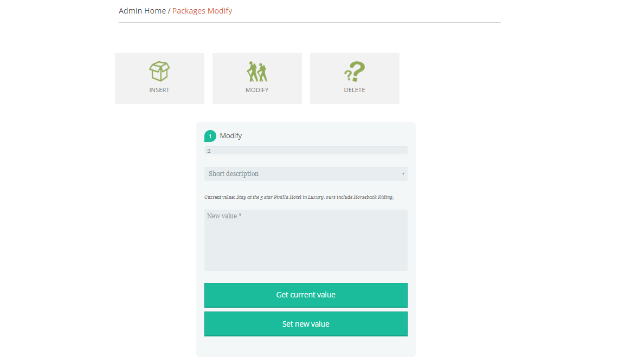Click the hikers Modify icon
Image resolution: width=644 pixels, height=357 pixels.
point(257,72)
